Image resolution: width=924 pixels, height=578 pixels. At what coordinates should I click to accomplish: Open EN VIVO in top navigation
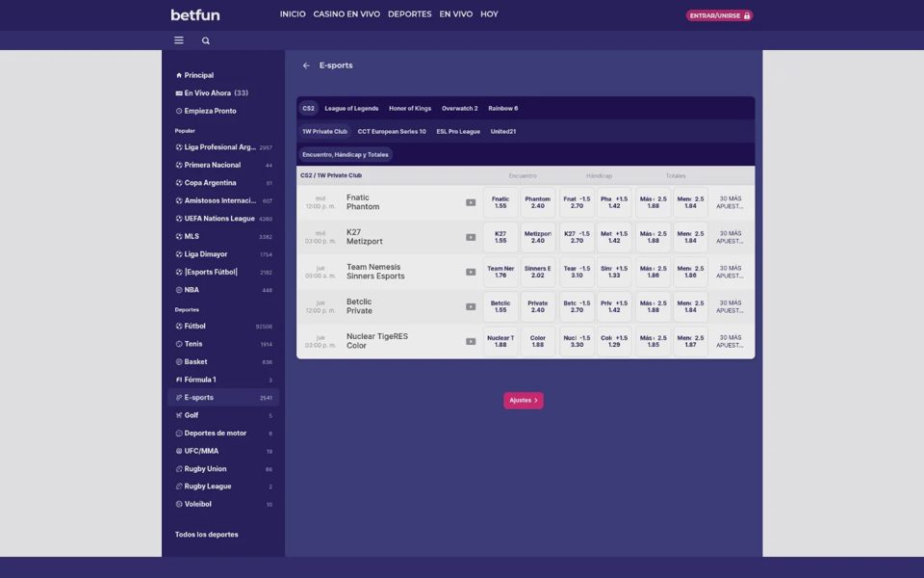(x=456, y=14)
